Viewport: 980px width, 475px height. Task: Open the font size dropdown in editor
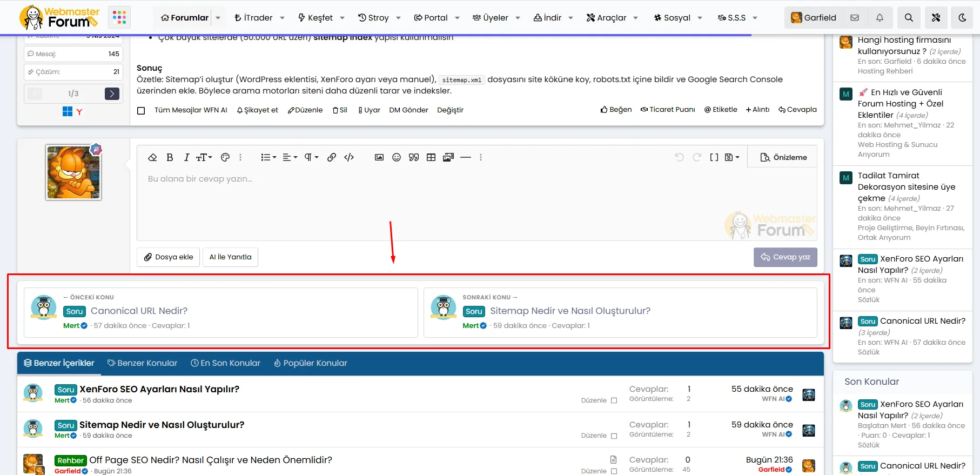tap(204, 157)
